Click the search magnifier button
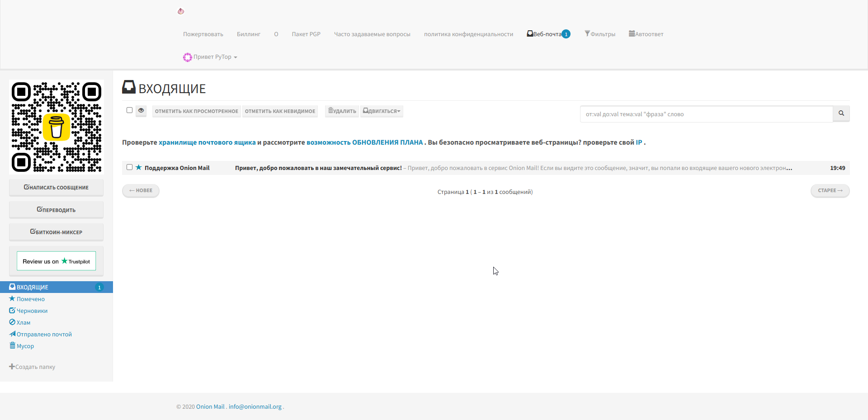Image resolution: width=868 pixels, height=420 pixels. point(841,113)
